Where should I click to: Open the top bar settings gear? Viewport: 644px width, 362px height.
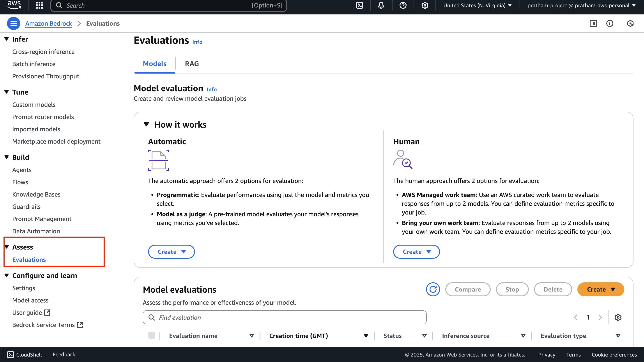coord(425,5)
